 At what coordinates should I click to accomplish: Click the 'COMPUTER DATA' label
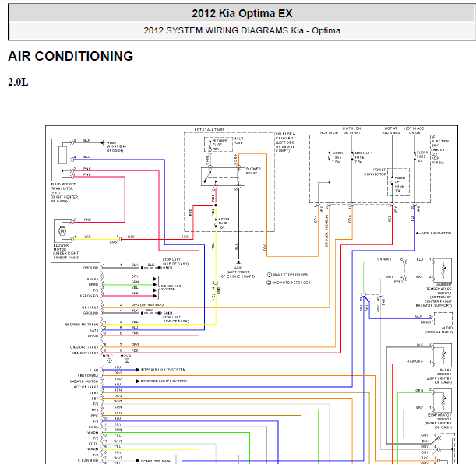[x=156, y=461]
